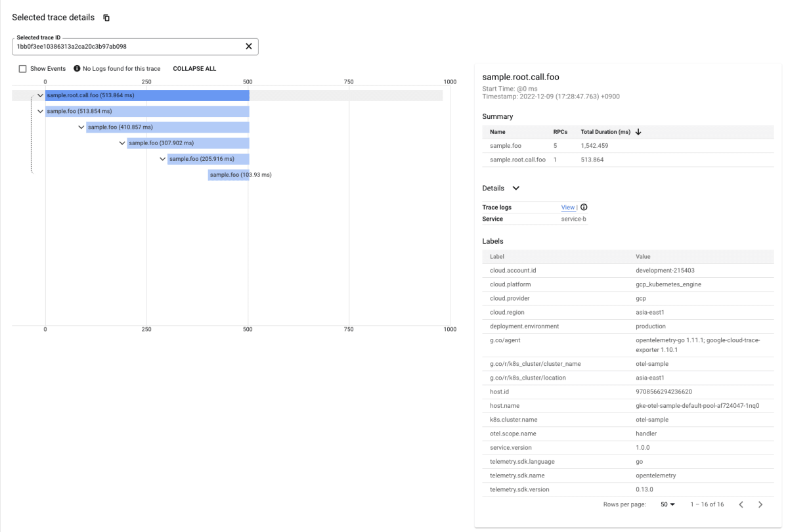788x532 pixels.
Task: Click the 1 – 16 of 16 pagination text
Action: 707,504
